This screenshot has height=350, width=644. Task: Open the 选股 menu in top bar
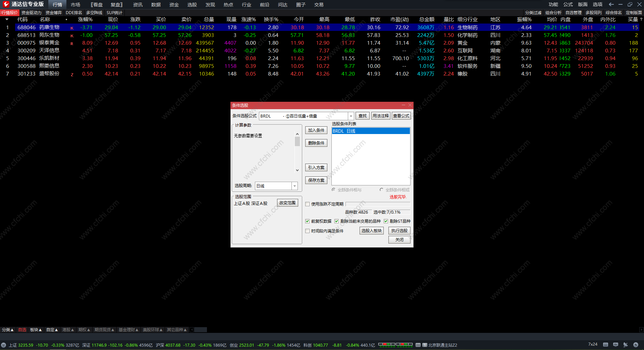192,5
